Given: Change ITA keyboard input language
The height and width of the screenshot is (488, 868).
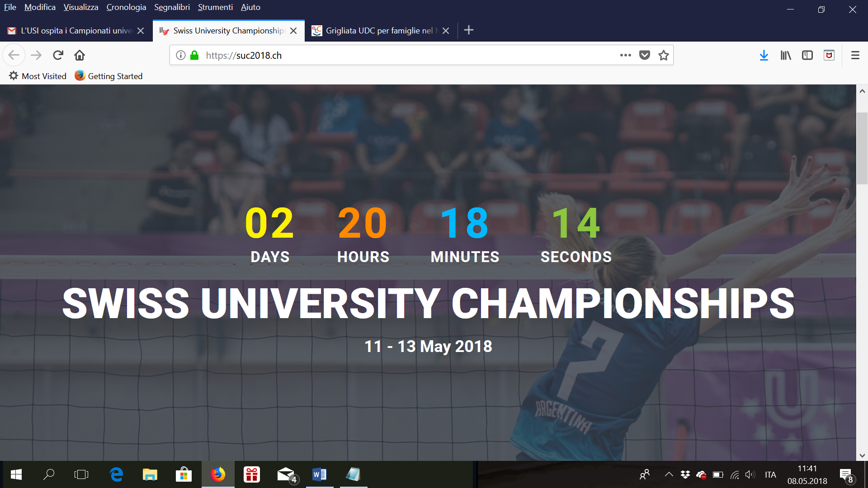Looking at the screenshot, I should (770, 475).
